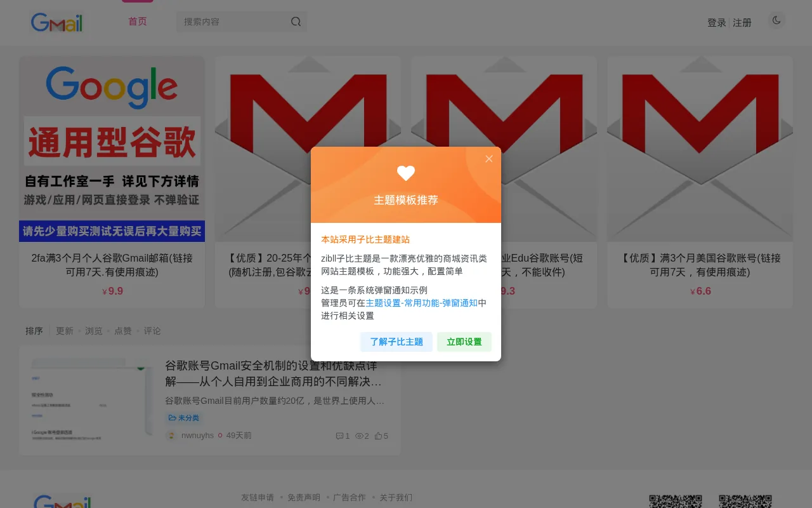Open author nwnuyhs profile name
This screenshot has width=812, height=508.
[197, 436]
